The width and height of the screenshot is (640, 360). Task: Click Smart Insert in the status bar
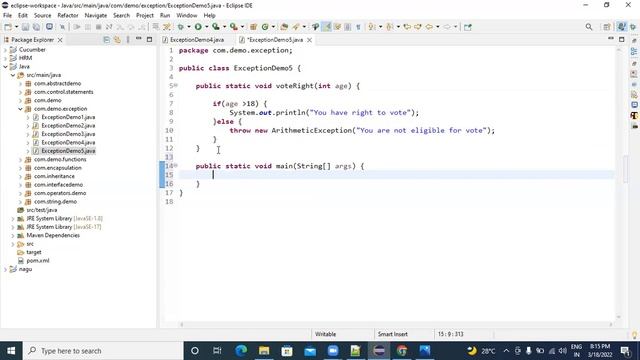[x=393, y=334]
